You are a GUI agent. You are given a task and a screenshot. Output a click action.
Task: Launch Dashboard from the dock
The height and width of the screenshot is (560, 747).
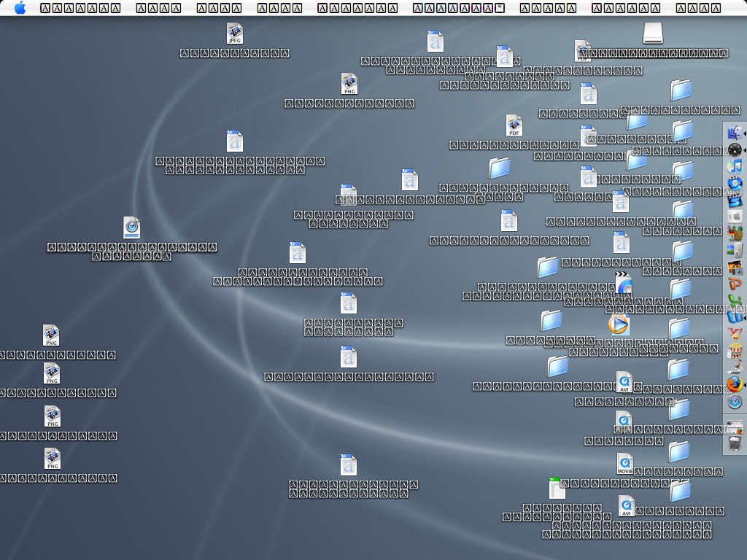(735, 149)
